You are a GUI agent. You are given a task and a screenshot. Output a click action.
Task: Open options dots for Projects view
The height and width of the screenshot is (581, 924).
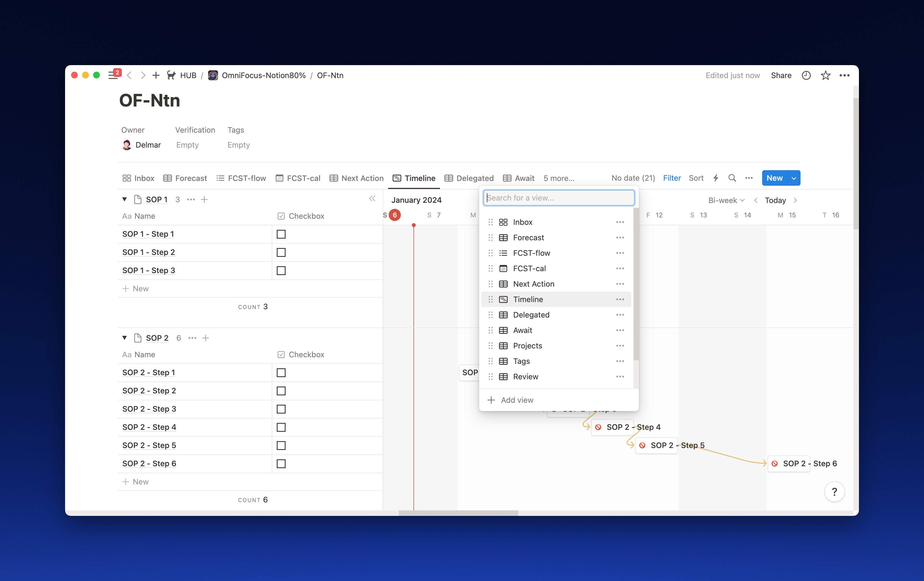(x=620, y=346)
